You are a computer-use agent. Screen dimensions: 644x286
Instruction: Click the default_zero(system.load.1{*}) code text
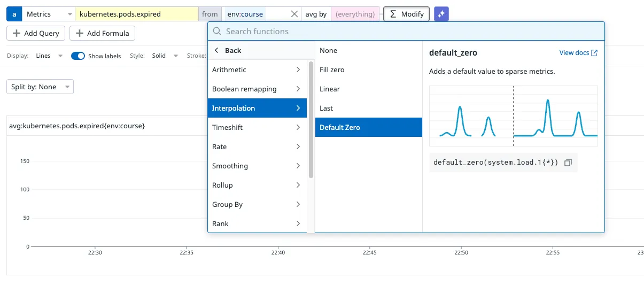coord(495,163)
